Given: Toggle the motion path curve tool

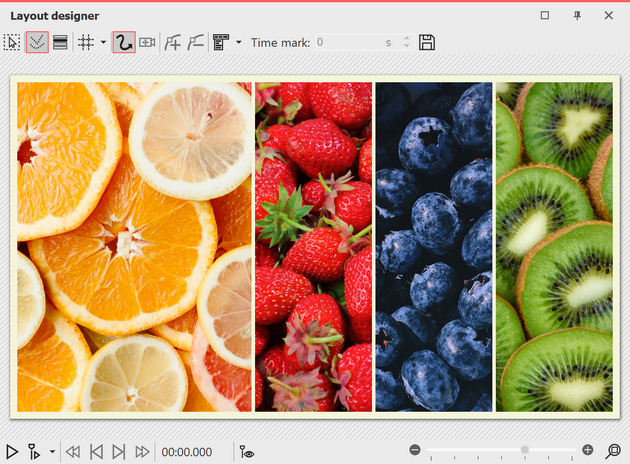Looking at the screenshot, I should (124, 42).
